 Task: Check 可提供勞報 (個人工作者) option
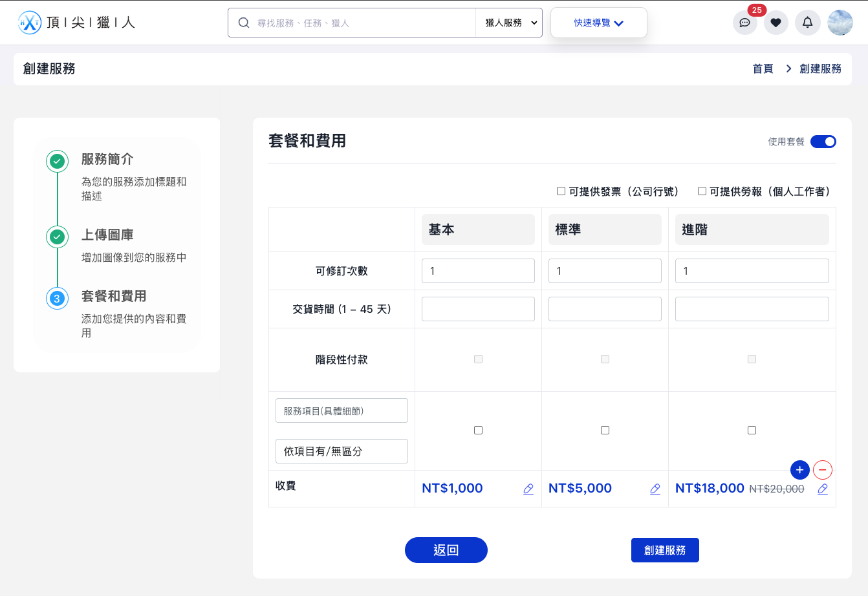[x=702, y=191]
